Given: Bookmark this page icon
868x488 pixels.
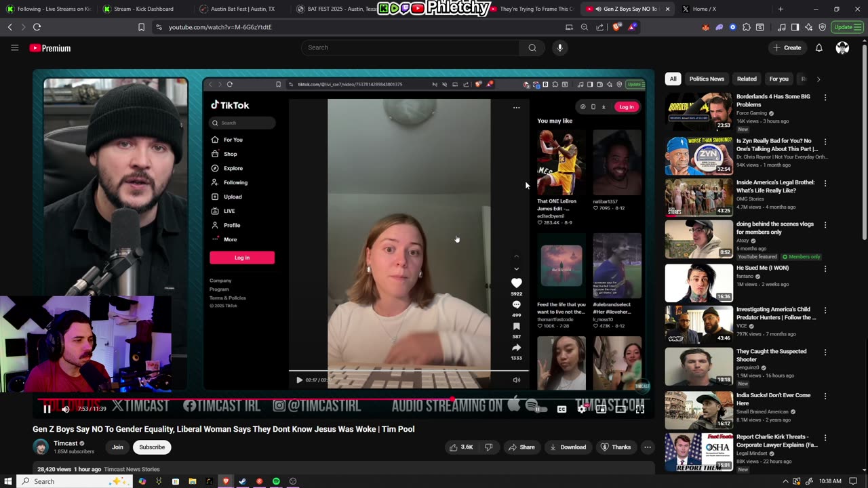Looking at the screenshot, I should 141,27.
